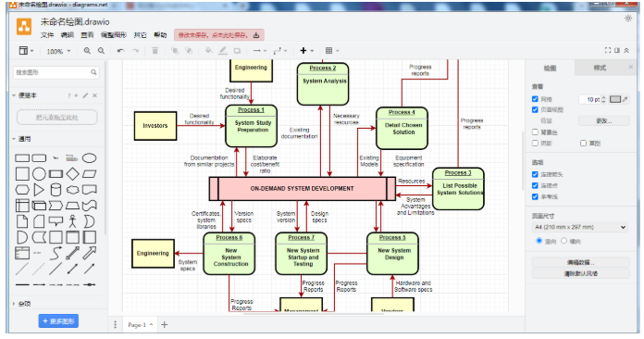Click the to-back toolbar icon

pos(189,51)
